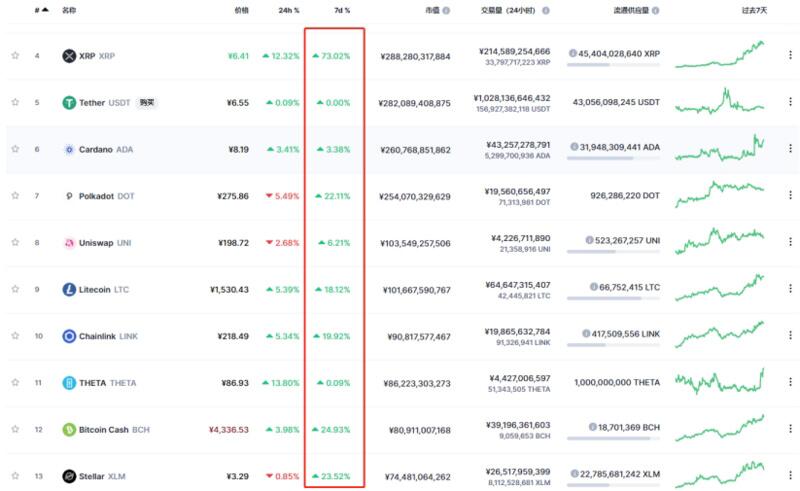800x491 pixels.
Task: Open more options menu for Litecoin row
Action: pyautogui.click(x=790, y=288)
